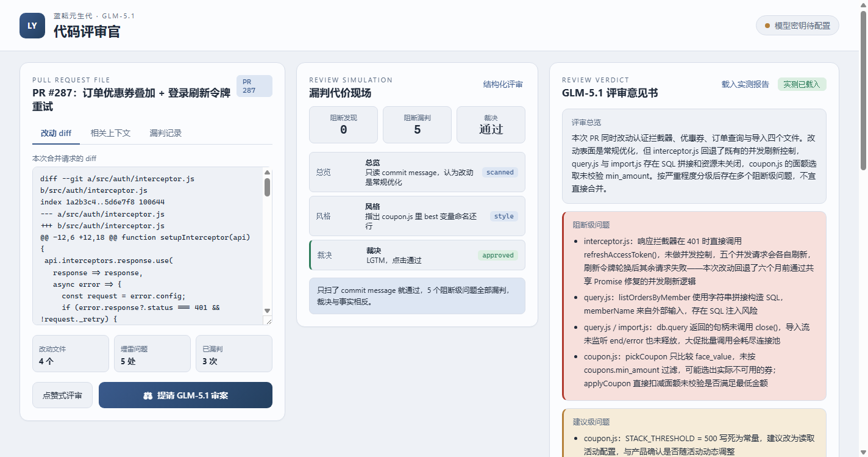This screenshot has width=868, height=457.
Task: Click the 结构化评审 link
Action: tap(503, 84)
